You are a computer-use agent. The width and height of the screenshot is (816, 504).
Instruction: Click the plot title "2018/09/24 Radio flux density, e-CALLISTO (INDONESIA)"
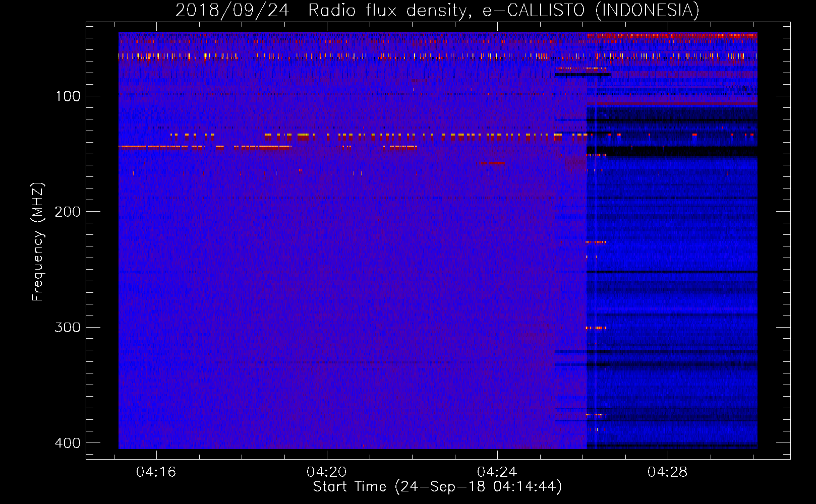(x=437, y=10)
